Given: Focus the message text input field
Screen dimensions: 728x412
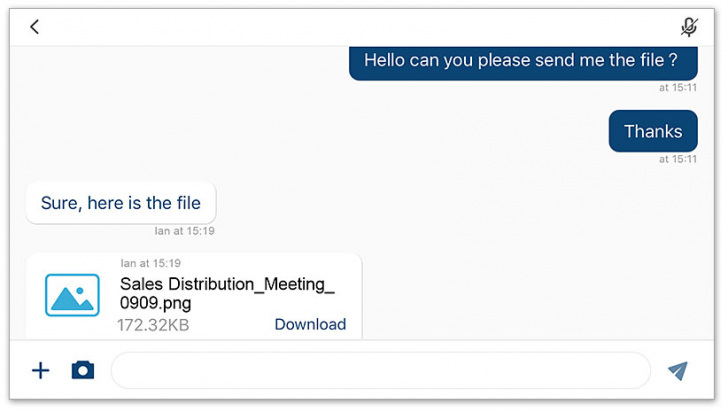Looking at the screenshot, I should coord(380,371).
